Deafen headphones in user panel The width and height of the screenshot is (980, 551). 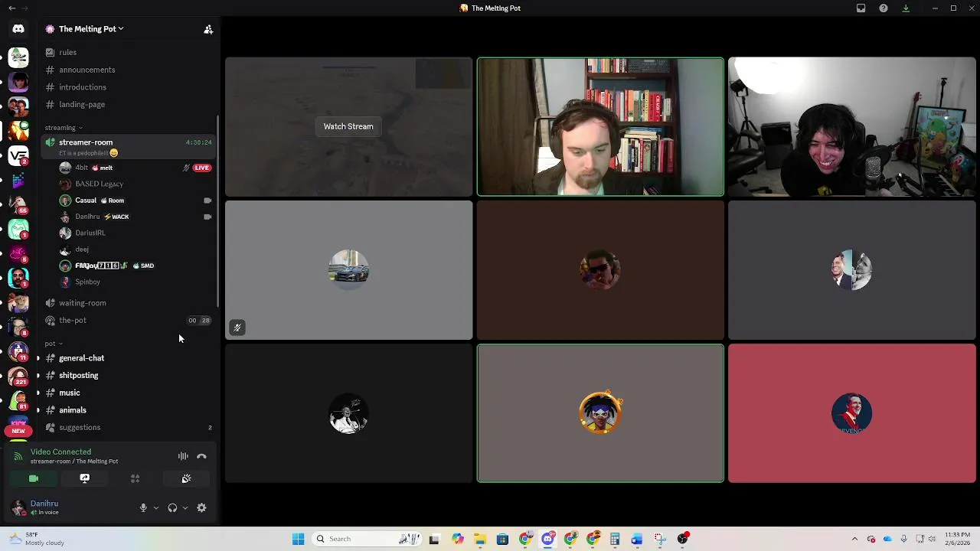click(172, 507)
